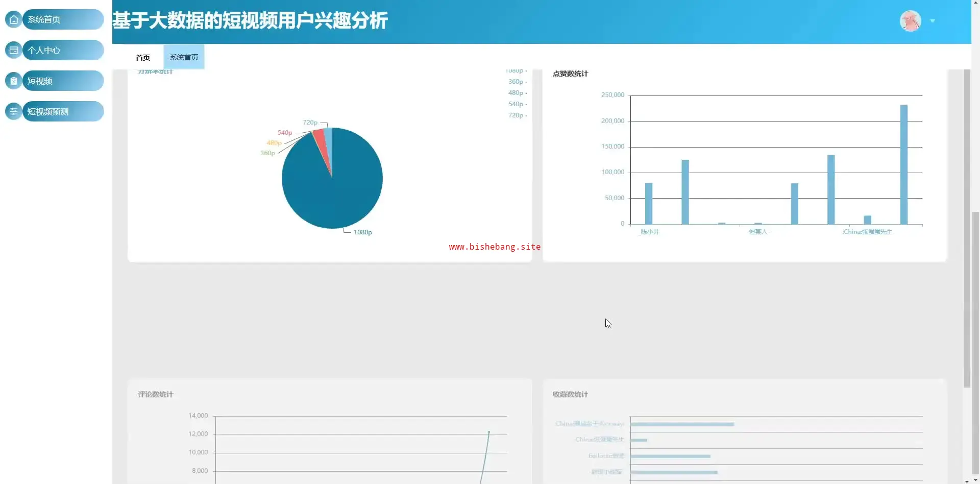Click the home icon beside 系统首页
This screenshot has height=484, width=980.
[14, 20]
